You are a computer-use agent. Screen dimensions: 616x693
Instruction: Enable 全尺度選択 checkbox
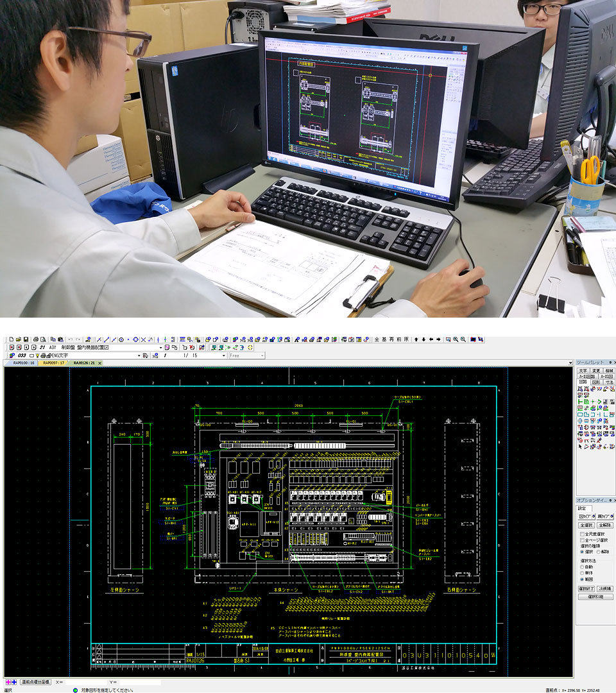[582, 534]
